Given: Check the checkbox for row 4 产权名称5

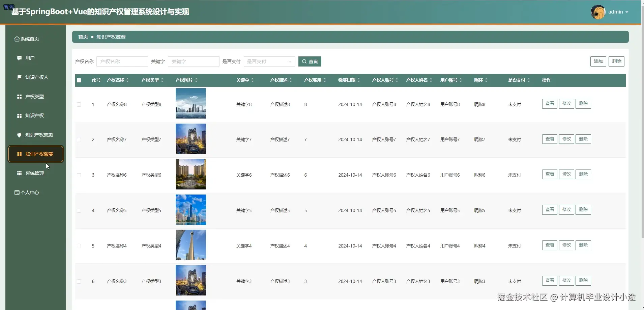Looking at the screenshot, I should pyautogui.click(x=79, y=210).
